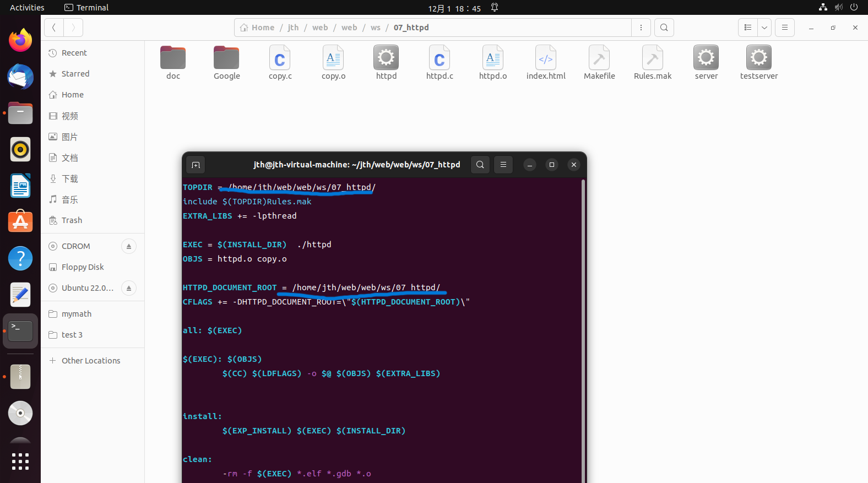Image resolution: width=868 pixels, height=483 pixels.
Task: Eject the CDROM drive
Action: 129,246
